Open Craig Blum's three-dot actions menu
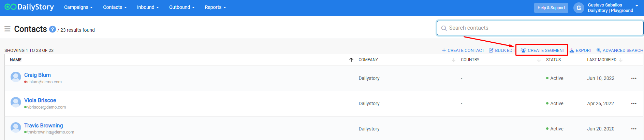Screen dimensions: 644x140 point(633,78)
